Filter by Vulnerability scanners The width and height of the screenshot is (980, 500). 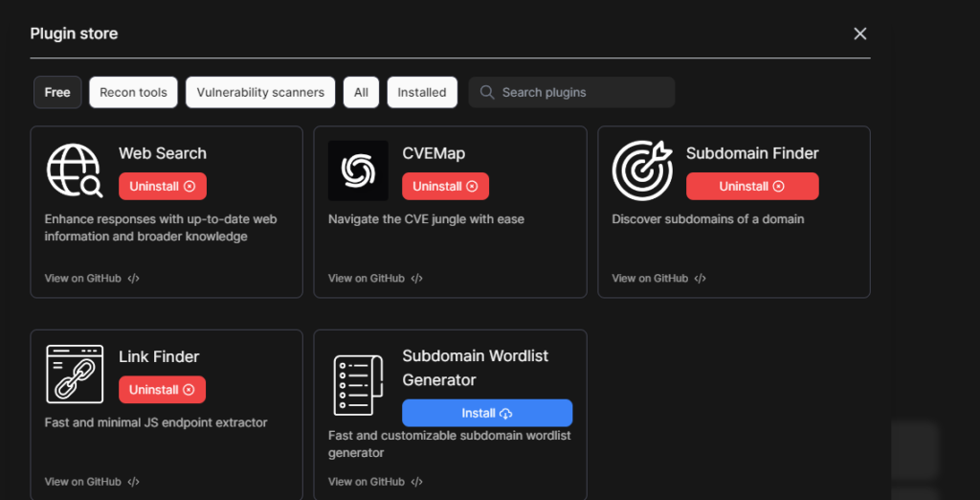(260, 92)
